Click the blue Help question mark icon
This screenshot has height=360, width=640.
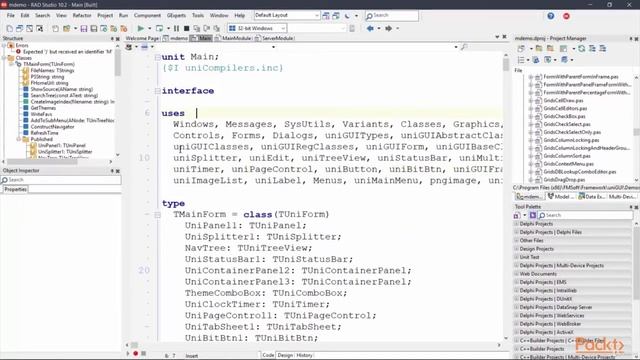(x=551, y=16)
